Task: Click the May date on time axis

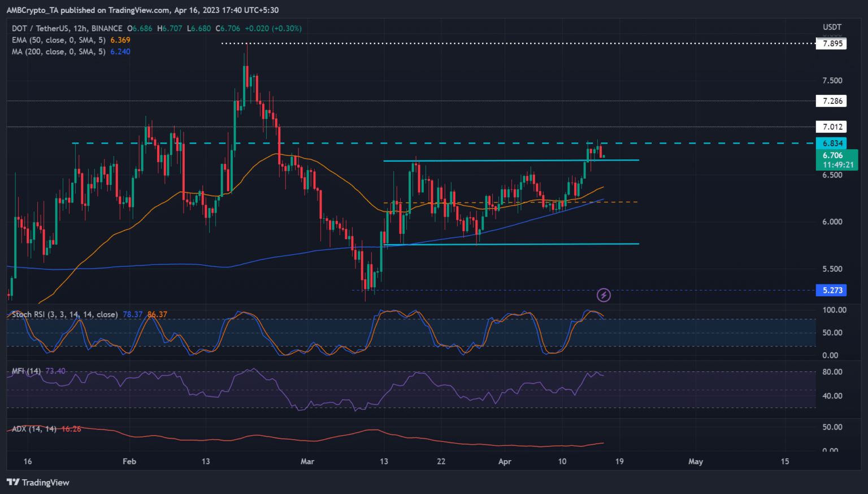Action: point(696,461)
